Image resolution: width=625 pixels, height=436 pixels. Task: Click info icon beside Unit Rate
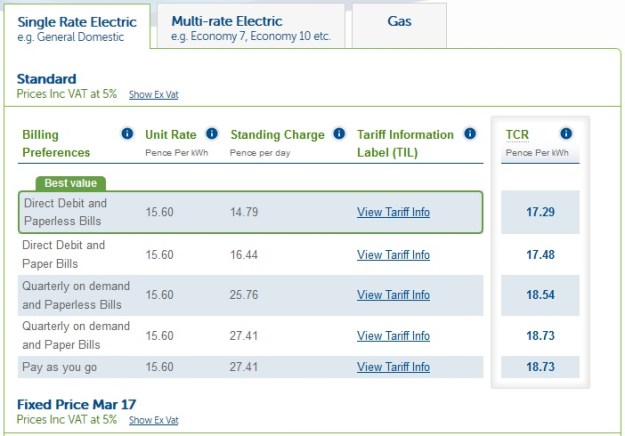[x=212, y=134]
